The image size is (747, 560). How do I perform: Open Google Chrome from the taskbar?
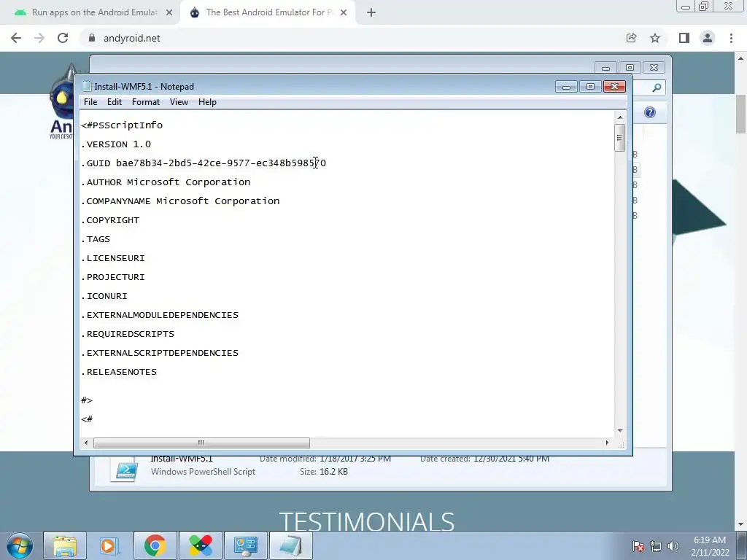pyautogui.click(x=155, y=545)
